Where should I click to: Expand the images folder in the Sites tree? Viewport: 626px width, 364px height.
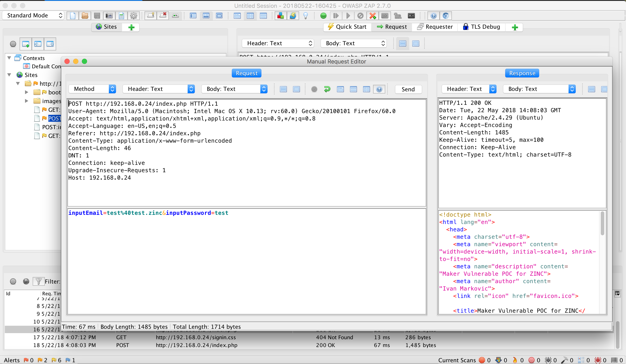27,101
